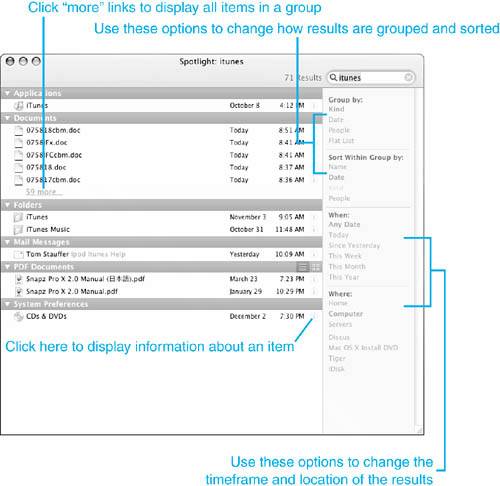
Task: Collapse the Documents group triangle
Action: pos(7,118)
